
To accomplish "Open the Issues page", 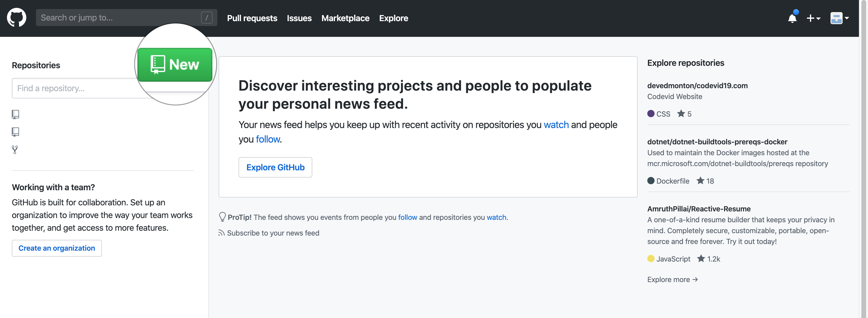I will point(299,18).
